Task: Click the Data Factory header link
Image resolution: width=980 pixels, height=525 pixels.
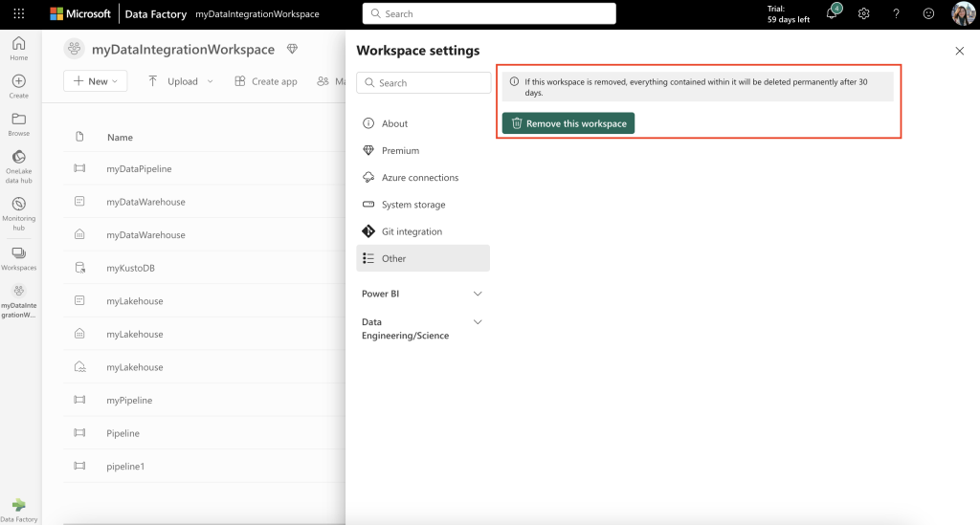Action: click(x=156, y=13)
